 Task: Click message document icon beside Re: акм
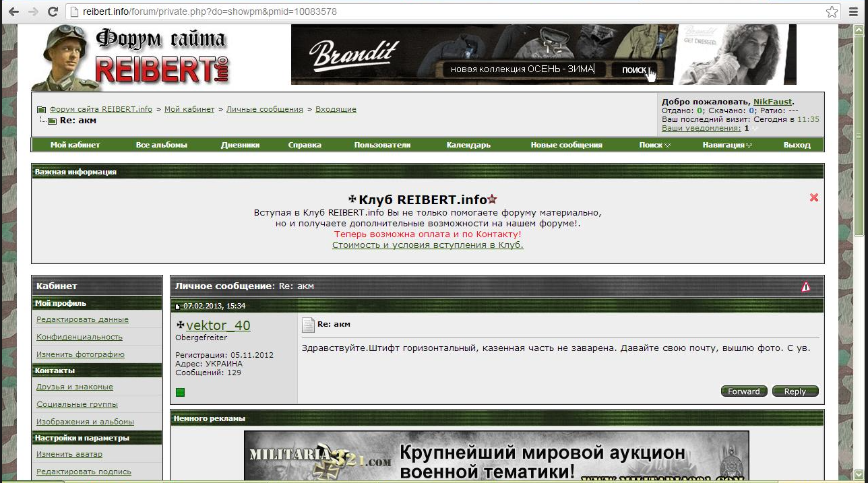click(x=308, y=325)
